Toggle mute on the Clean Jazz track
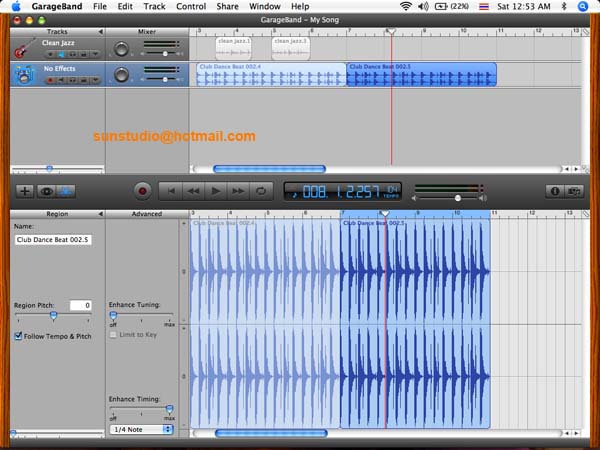Screen dimensions: 600x450 click(x=61, y=54)
